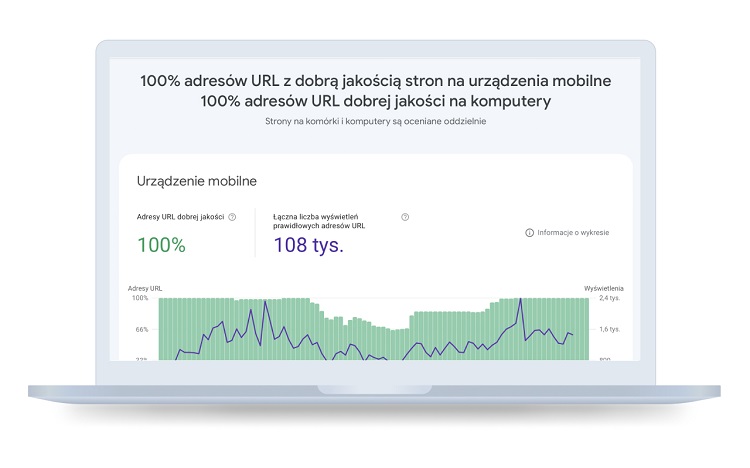Click the 'Adresy URL dobrej jakości' metric label
This screenshot has width=750, height=468.
coord(180,217)
